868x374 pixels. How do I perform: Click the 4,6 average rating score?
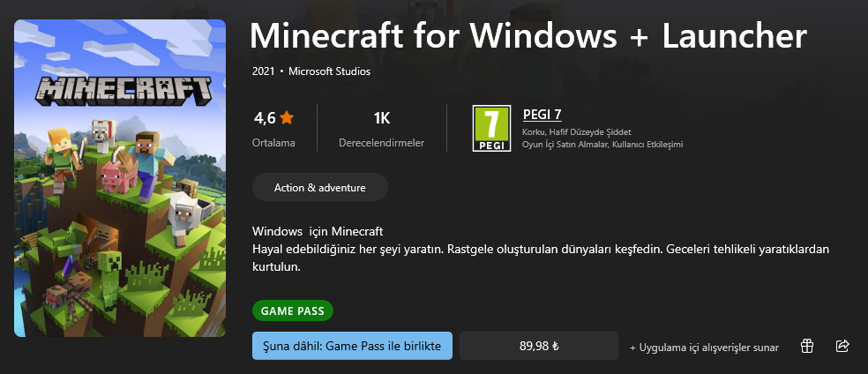pos(265,117)
